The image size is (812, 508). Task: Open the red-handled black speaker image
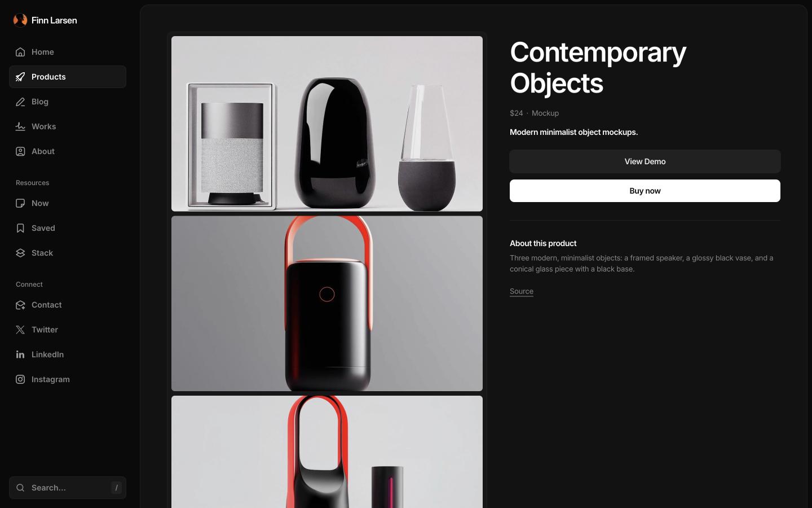pyautogui.click(x=327, y=304)
